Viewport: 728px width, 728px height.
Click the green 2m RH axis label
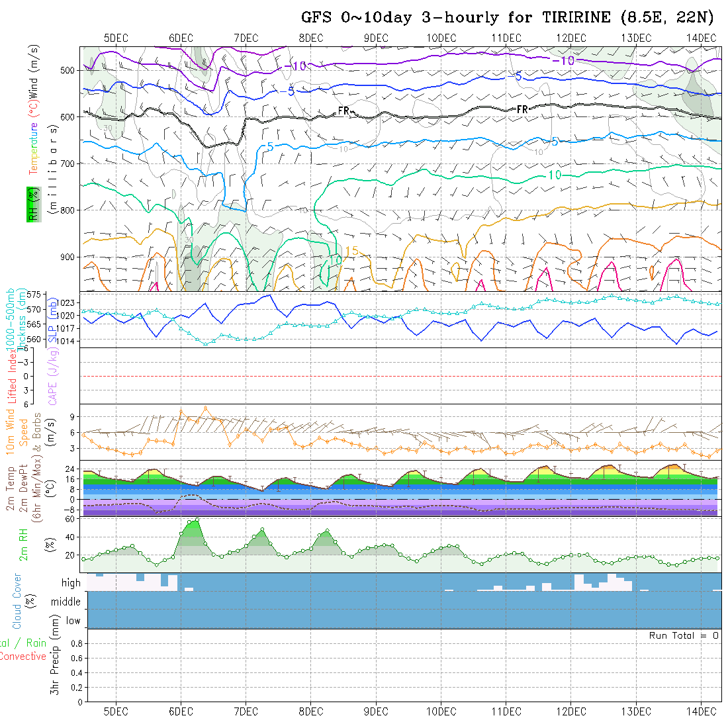coord(23,545)
